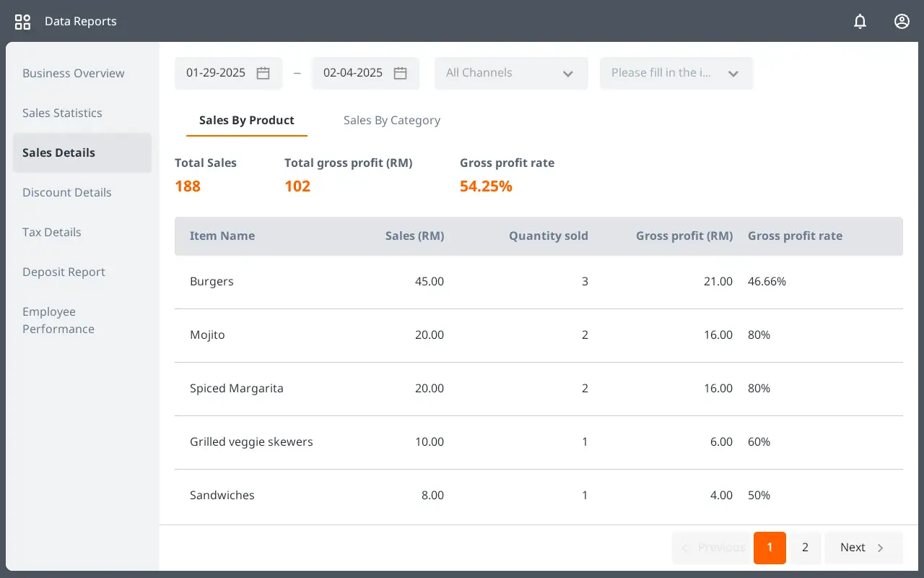
Task: Open the user profile icon
Action: [902, 22]
